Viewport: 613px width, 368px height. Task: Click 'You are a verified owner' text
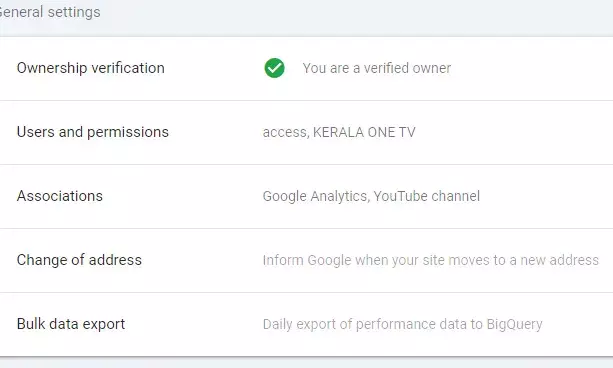pos(376,68)
